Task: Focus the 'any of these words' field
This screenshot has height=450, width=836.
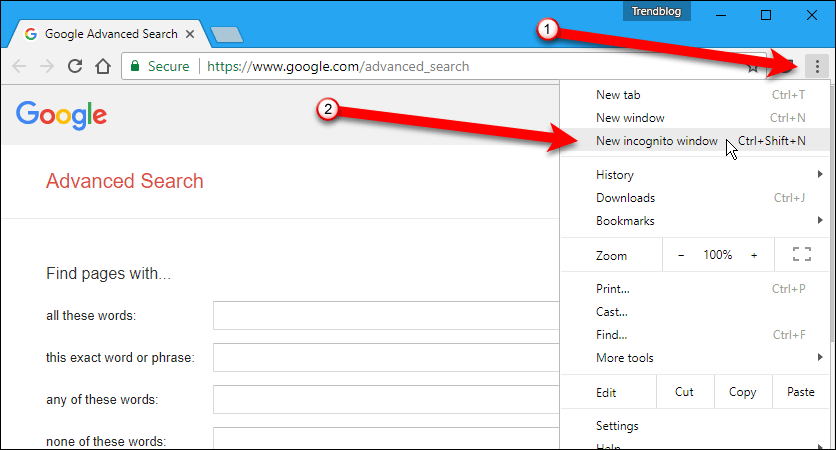Action: 386,399
